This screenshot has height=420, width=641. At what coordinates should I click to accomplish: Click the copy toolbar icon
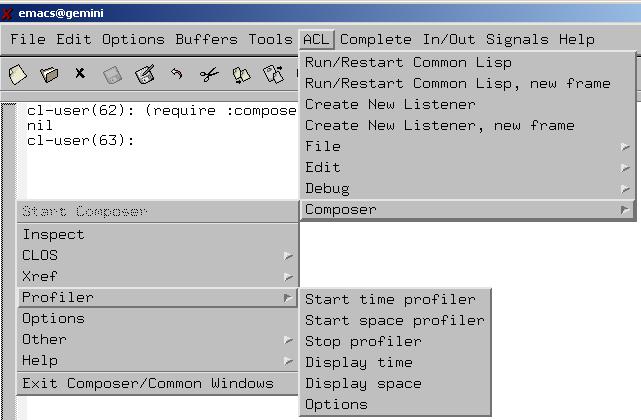click(240, 74)
